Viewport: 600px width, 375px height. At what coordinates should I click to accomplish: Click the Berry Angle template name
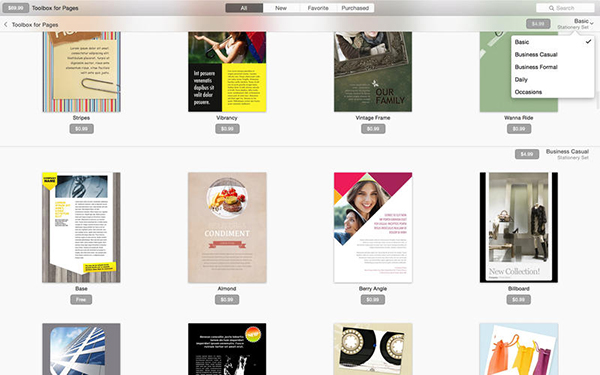[373, 289]
